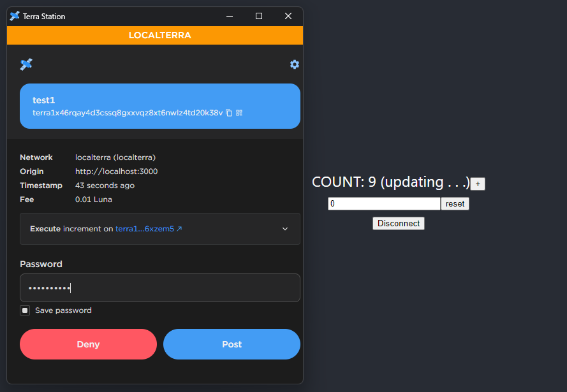Viewport: 567px width, 392px height.
Task: Click the Terra Station satellite logo in header
Action: 26,64
